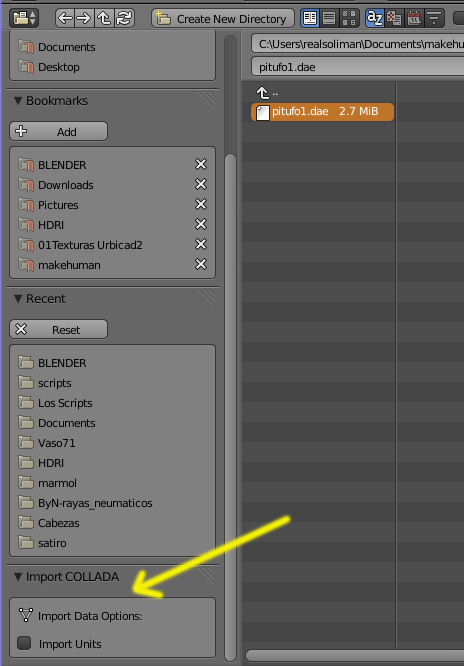Open Documents system folder entry
The height and width of the screenshot is (666, 464).
pos(112,47)
